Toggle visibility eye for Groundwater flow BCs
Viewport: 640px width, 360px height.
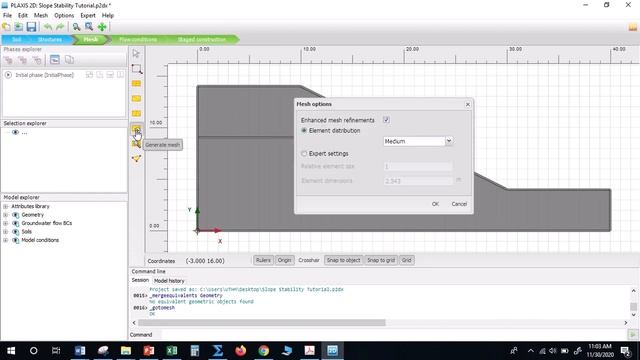click(16, 223)
